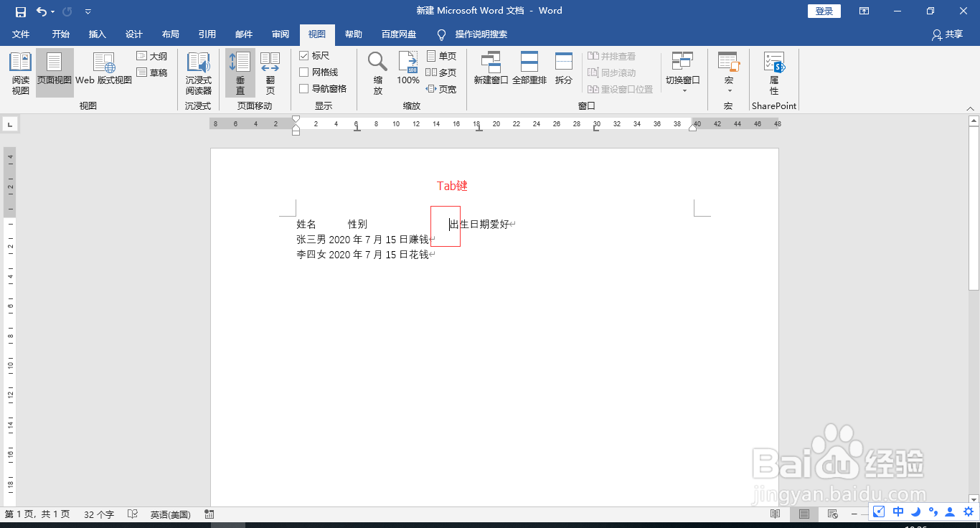Click the IME 中 language toggle

(x=898, y=511)
